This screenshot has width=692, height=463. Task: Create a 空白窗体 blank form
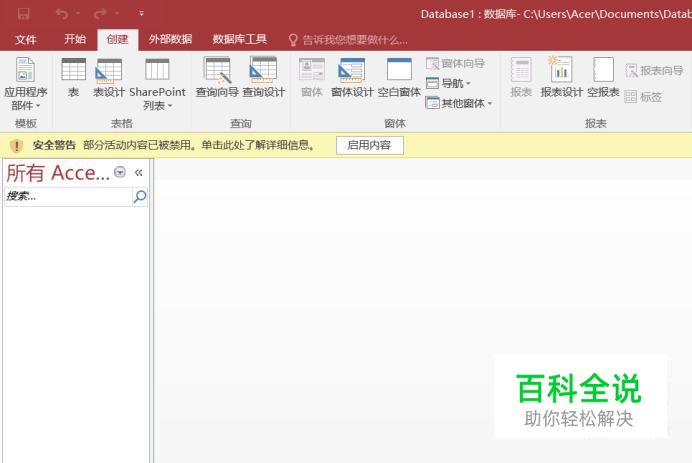[399, 78]
